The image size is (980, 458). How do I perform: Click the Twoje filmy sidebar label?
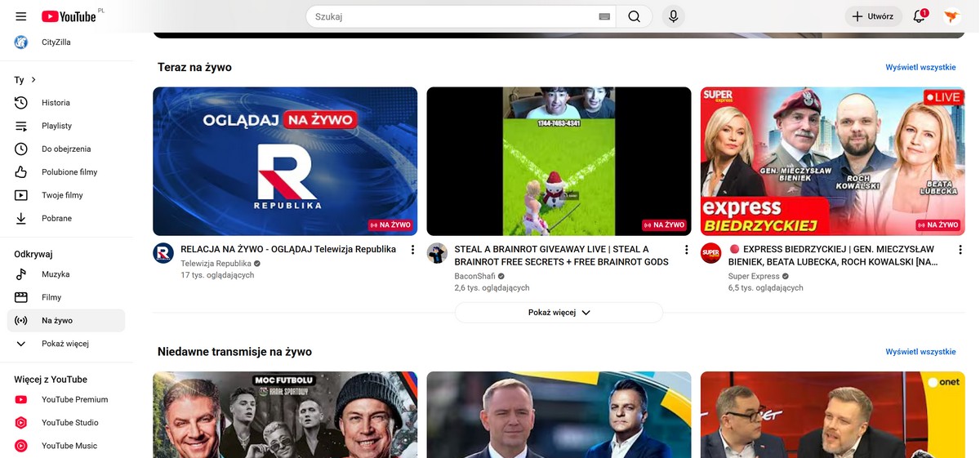pos(62,195)
